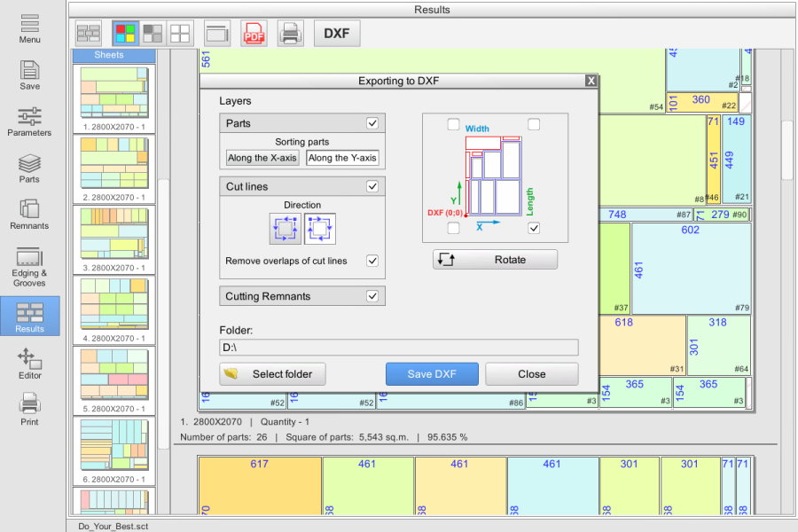Viewport: 798px width, 532px height.
Task: Select sheet thumbnail 1. 2800X2070 - 1
Action: click(x=114, y=98)
